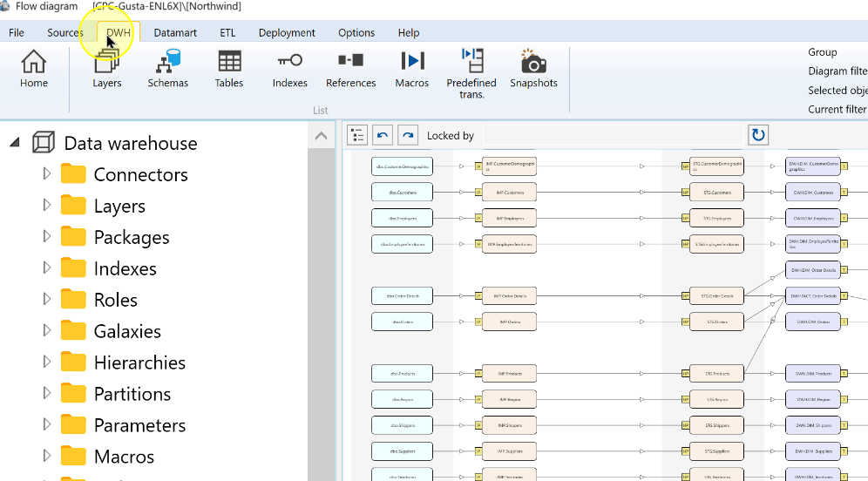Switch to the ETL tab
The width and height of the screenshot is (868, 481).
pos(227,32)
